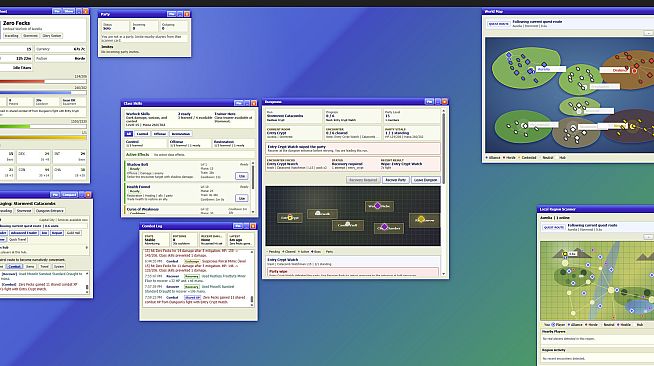Pin the character sheet window for Zero Fecks
Image resolution: width=654 pixels, height=366 pixels.
(x=57, y=11)
